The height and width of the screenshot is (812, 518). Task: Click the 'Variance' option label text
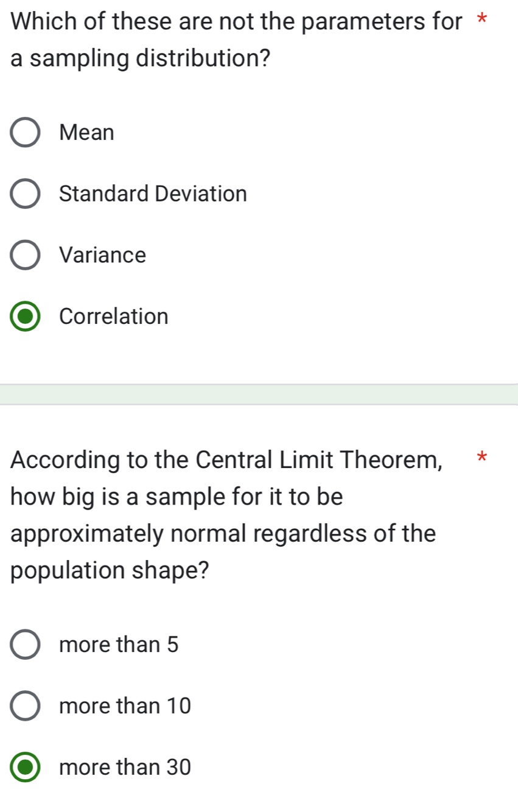click(x=103, y=255)
